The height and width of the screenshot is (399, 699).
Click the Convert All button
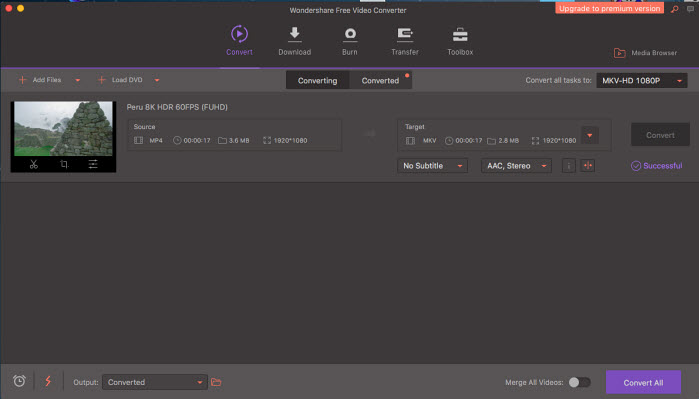(x=643, y=383)
